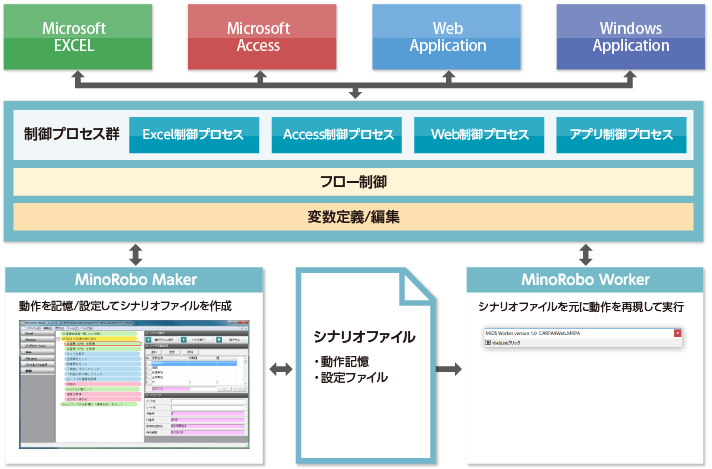Click the text シナリオファイルを元に動作を再現して実行
Screen dimensions: 712x469
click(581, 307)
